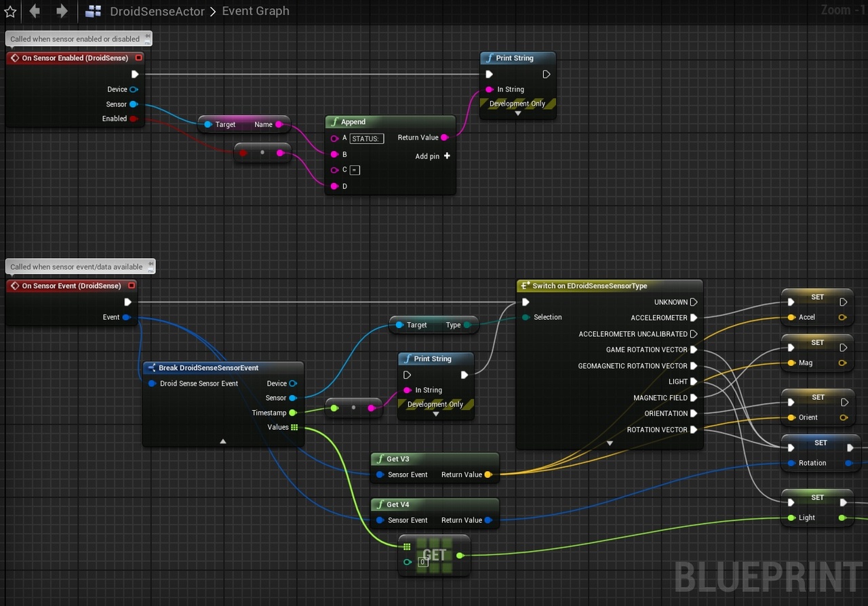Click the Name output pin on Target node
This screenshot has width=868, height=606.
(x=279, y=125)
